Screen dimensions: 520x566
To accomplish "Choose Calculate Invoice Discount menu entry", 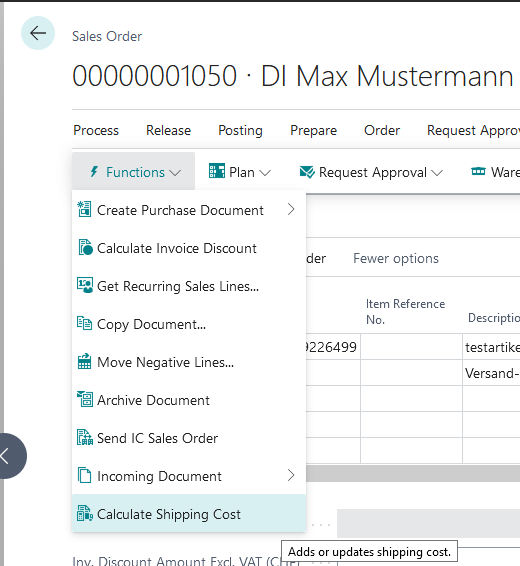I will click(x=189, y=248).
